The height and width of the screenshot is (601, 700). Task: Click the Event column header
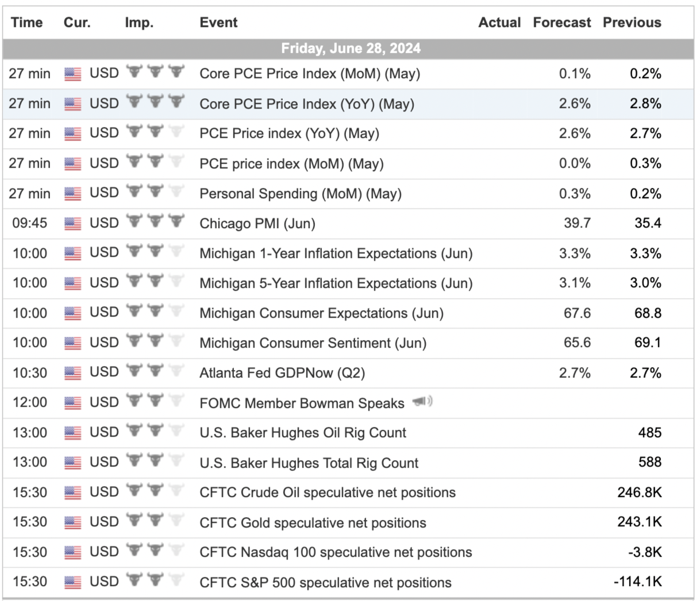point(218,22)
